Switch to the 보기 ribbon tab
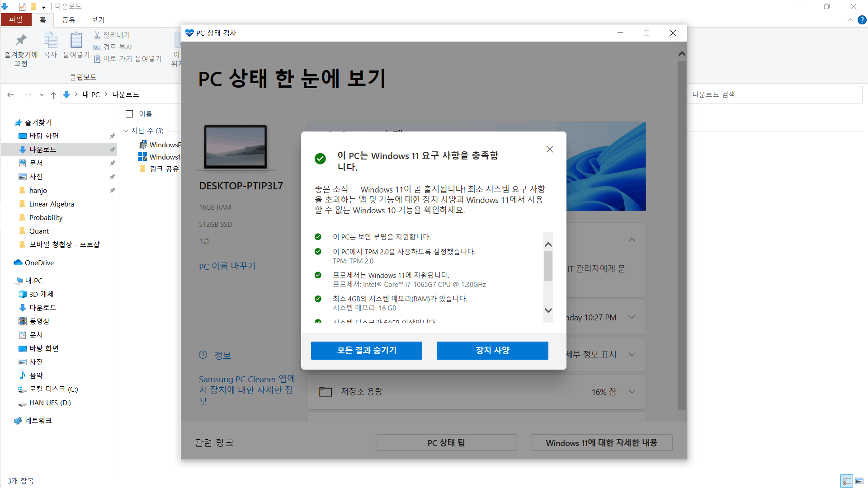The width and height of the screenshot is (868, 488). coord(97,19)
